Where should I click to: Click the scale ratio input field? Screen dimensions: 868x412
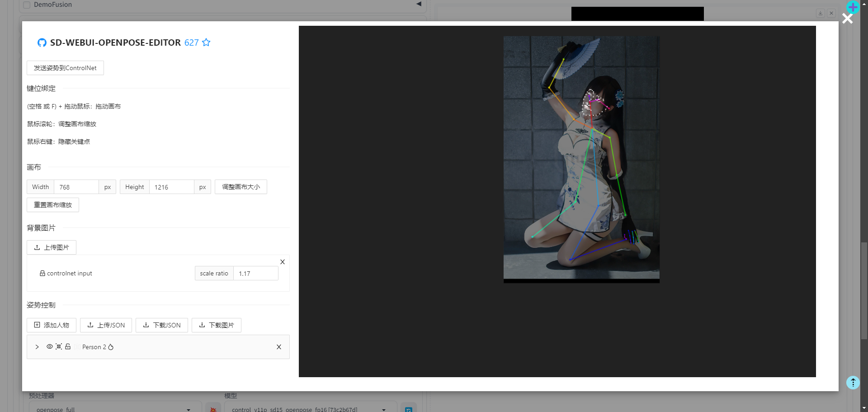(x=255, y=274)
